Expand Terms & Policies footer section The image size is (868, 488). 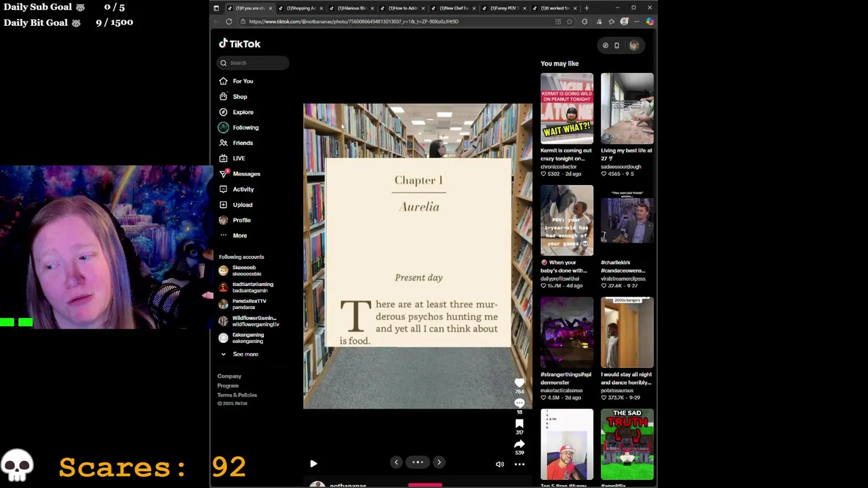(x=237, y=395)
